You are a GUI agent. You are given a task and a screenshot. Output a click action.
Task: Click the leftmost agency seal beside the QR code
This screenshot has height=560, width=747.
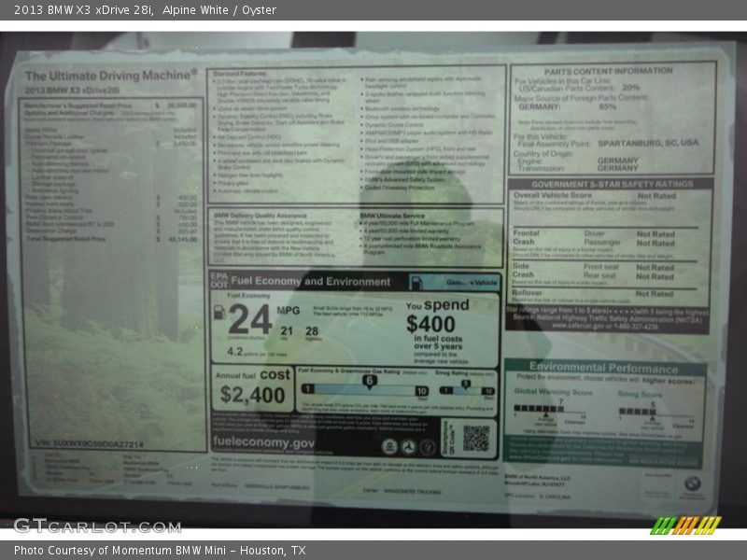point(388,447)
